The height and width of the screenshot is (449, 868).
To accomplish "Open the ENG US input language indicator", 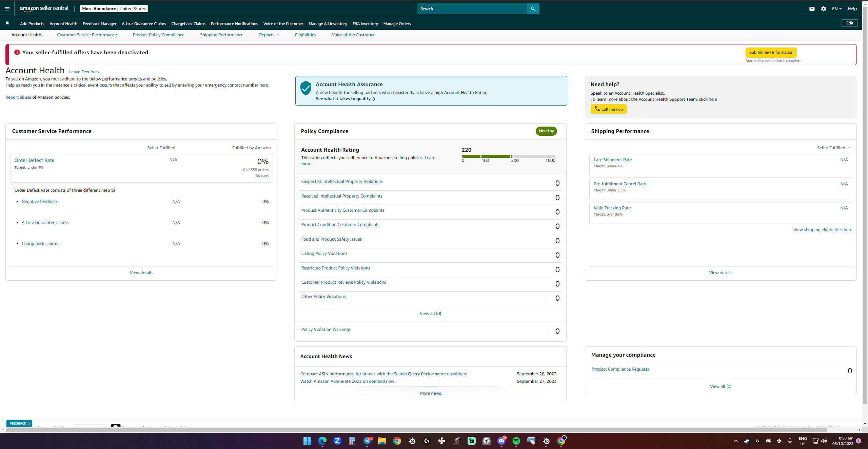I will (x=803, y=441).
